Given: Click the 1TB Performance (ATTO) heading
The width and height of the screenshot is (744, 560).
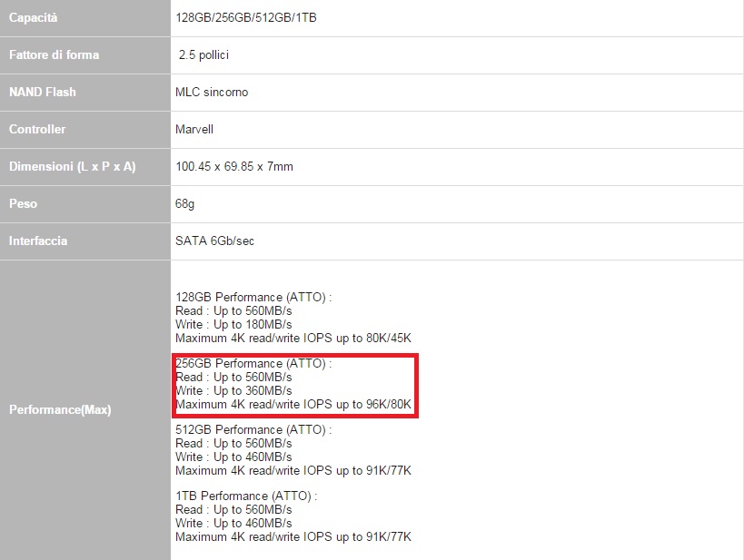Looking at the screenshot, I should [x=245, y=496].
